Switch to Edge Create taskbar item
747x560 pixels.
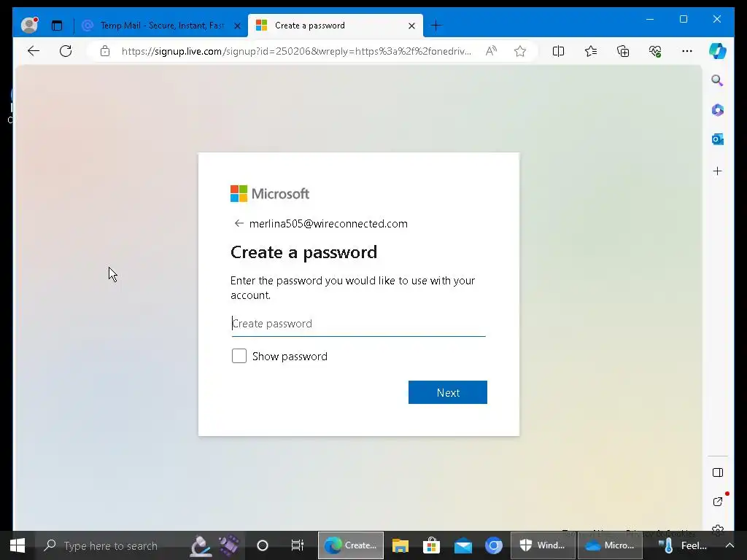pyautogui.click(x=351, y=545)
